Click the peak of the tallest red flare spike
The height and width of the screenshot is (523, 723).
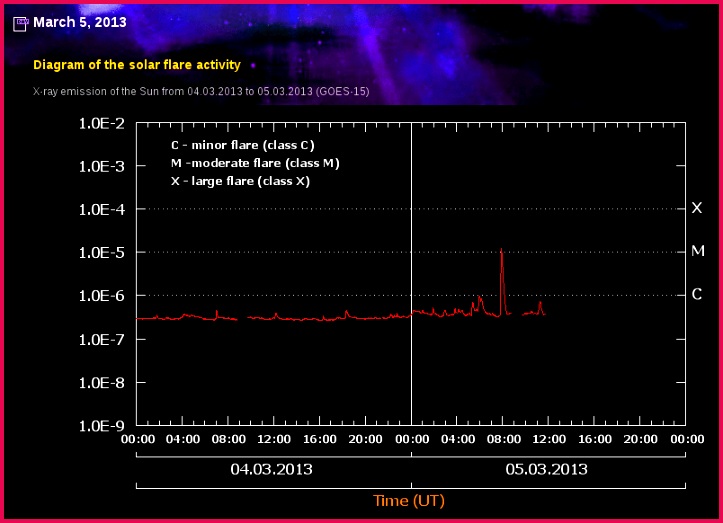tap(501, 250)
